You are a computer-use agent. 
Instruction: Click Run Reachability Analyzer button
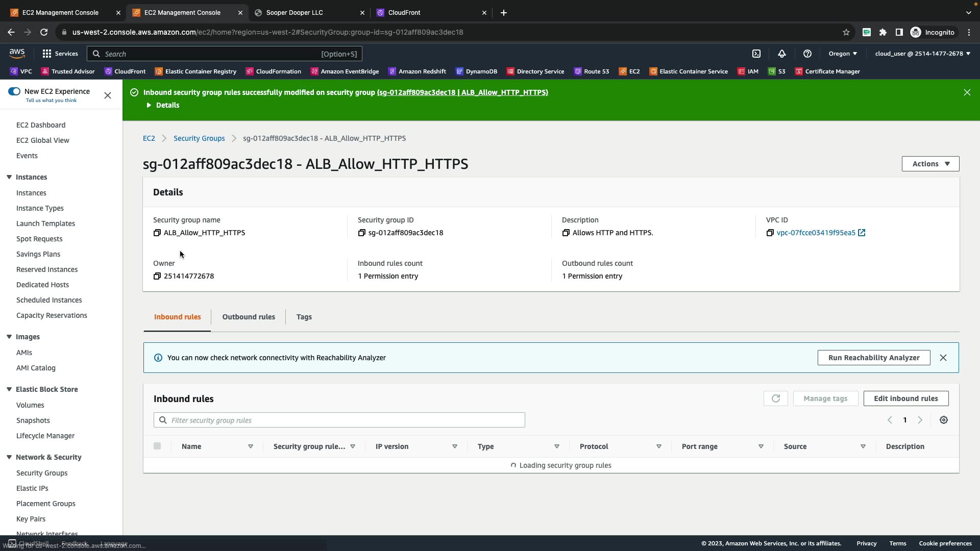[x=873, y=358]
